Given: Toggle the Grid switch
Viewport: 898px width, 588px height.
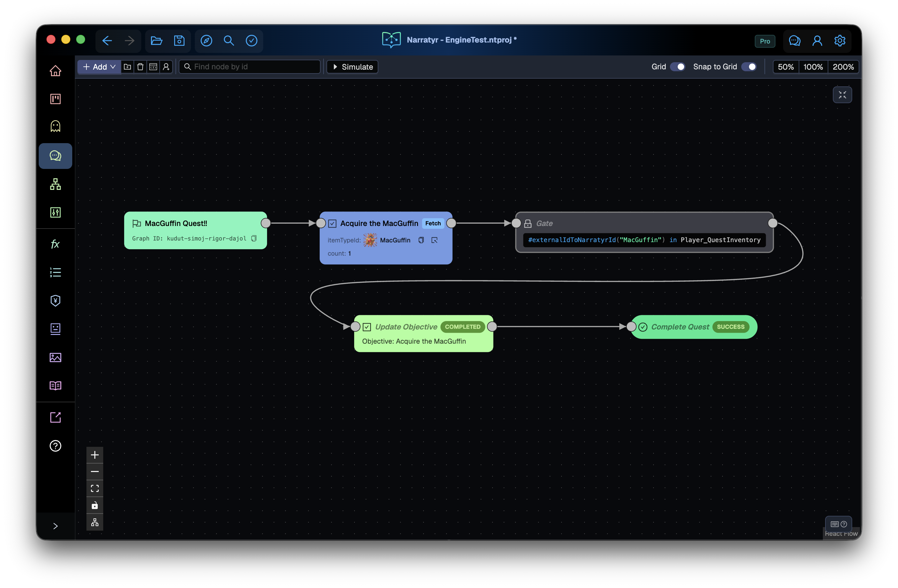Looking at the screenshot, I should pos(678,67).
